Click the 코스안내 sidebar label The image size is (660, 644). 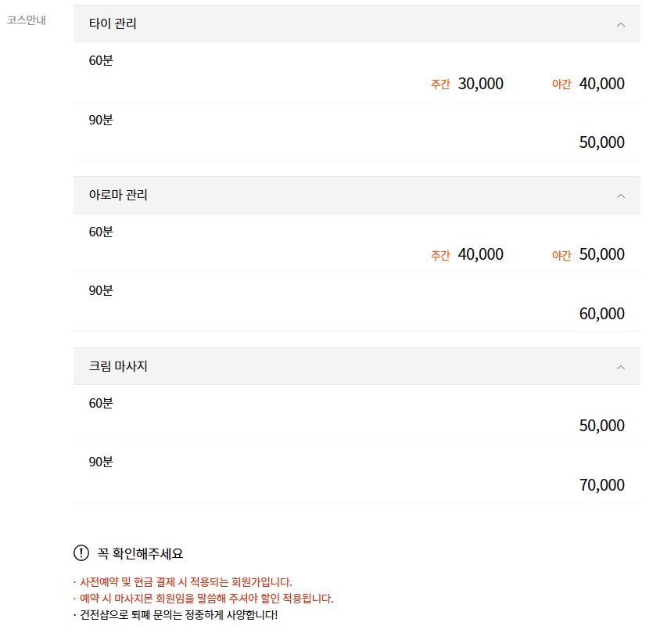tap(27, 22)
